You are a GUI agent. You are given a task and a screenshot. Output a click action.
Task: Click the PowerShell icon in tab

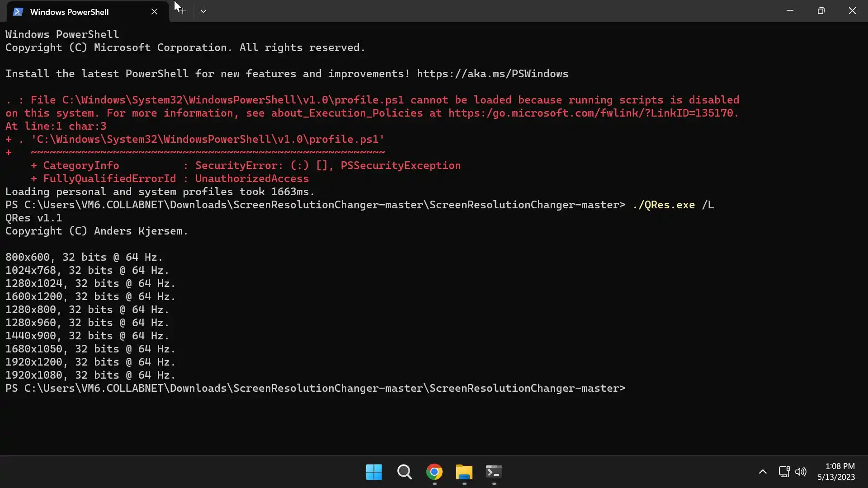(18, 12)
